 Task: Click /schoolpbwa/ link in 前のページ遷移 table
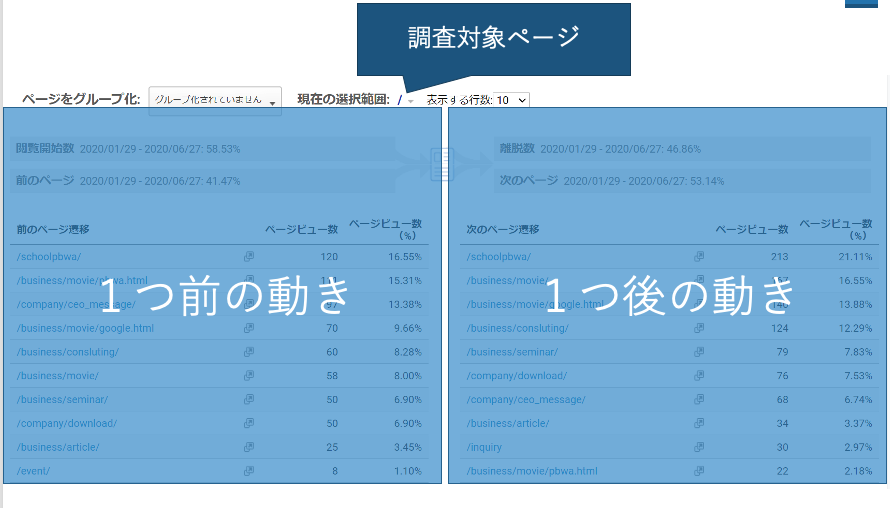[x=49, y=257]
